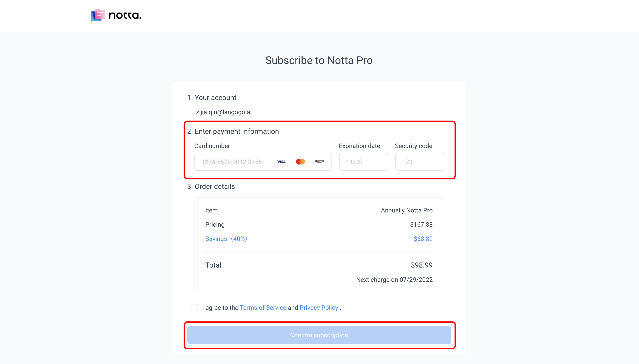This screenshot has height=364, width=639.
Task: Open the Privacy Policy link
Action: (319, 308)
